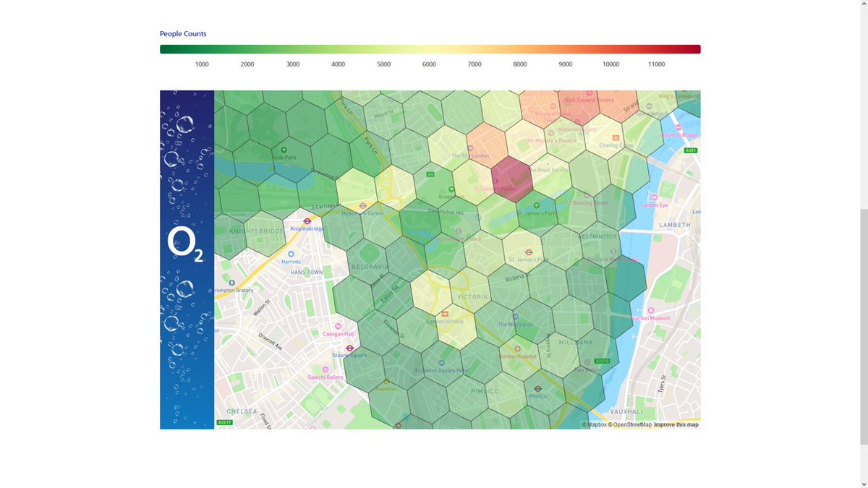Viewport: 868px width, 488px height.
Task: Click the Sloane Square tube icon
Action: [x=349, y=348]
